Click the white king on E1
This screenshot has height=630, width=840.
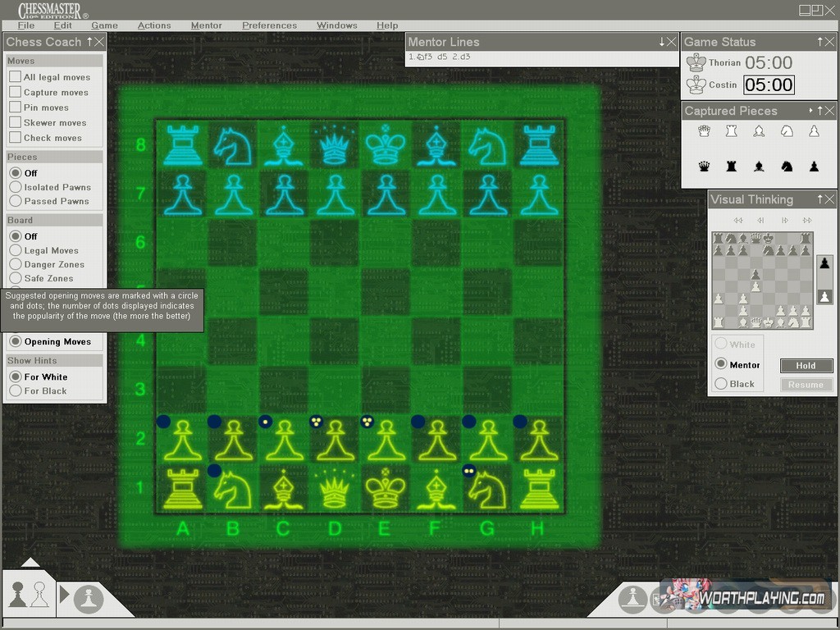click(x=386, y=490)
